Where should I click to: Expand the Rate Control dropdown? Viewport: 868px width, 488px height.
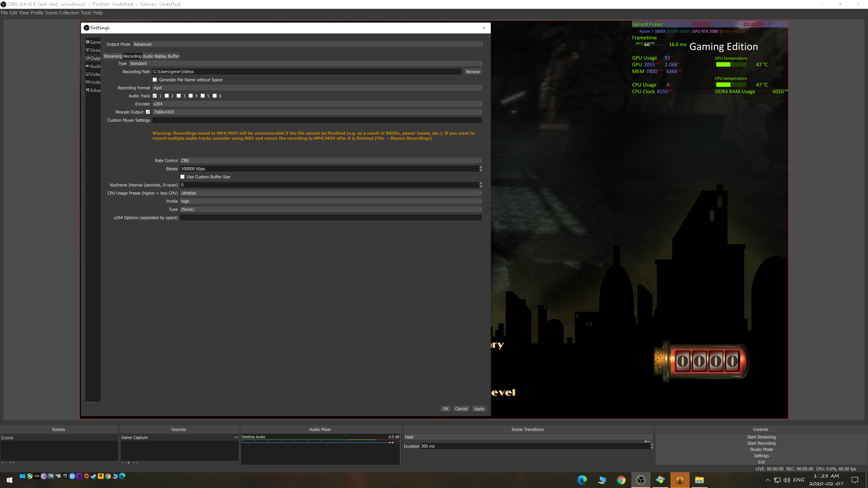coord(330,161)
